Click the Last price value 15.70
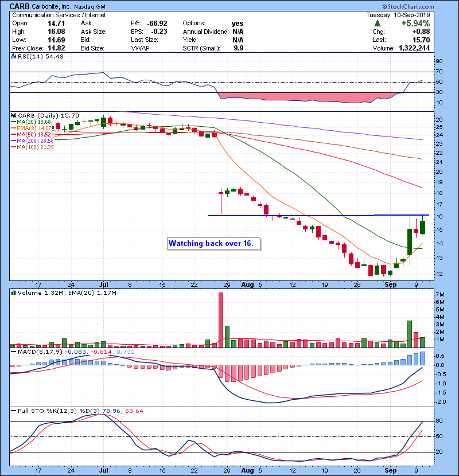 coord(421,40)
